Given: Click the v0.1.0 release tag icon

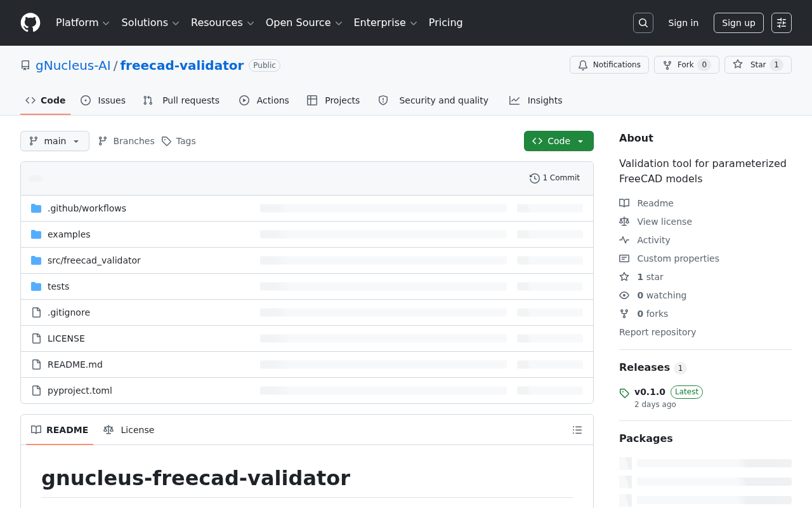Looking at the screenshot, I should pyautogui.click(x=624, y=393).
